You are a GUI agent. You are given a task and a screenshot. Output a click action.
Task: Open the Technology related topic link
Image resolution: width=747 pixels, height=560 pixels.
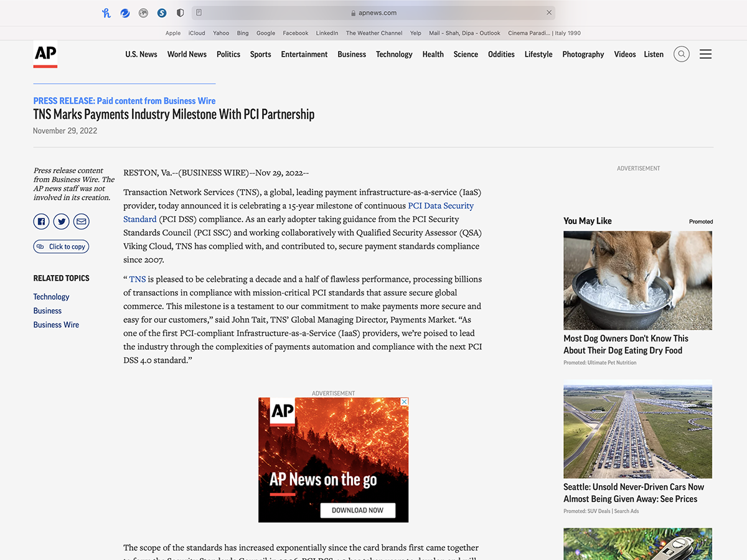point(51,297)
